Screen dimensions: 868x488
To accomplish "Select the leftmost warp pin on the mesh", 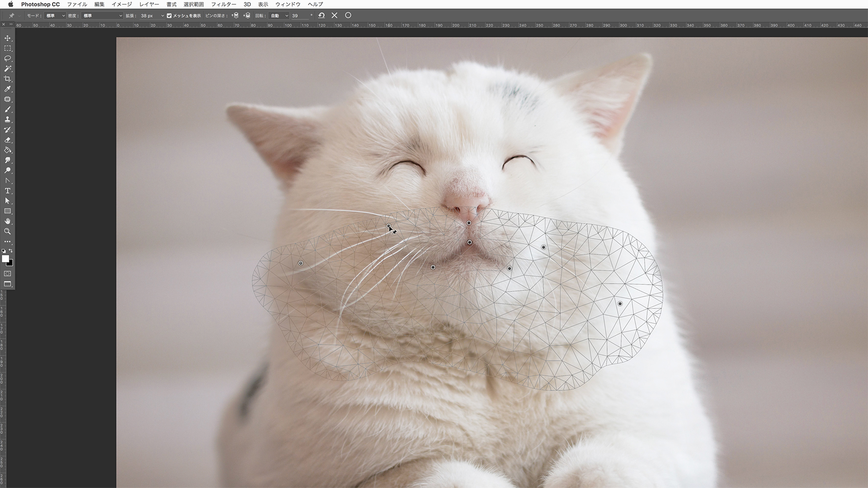I will pos(301,263).
